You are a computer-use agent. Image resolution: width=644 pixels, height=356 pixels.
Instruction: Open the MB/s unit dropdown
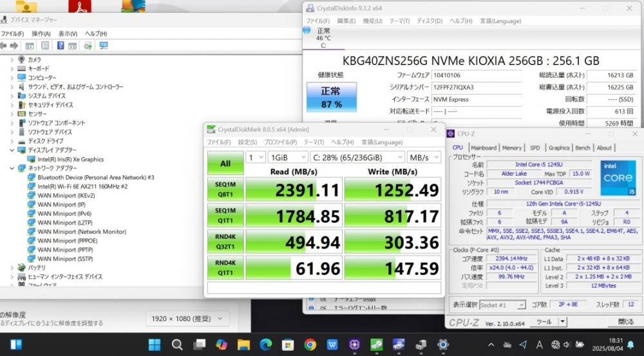point(424,157)
